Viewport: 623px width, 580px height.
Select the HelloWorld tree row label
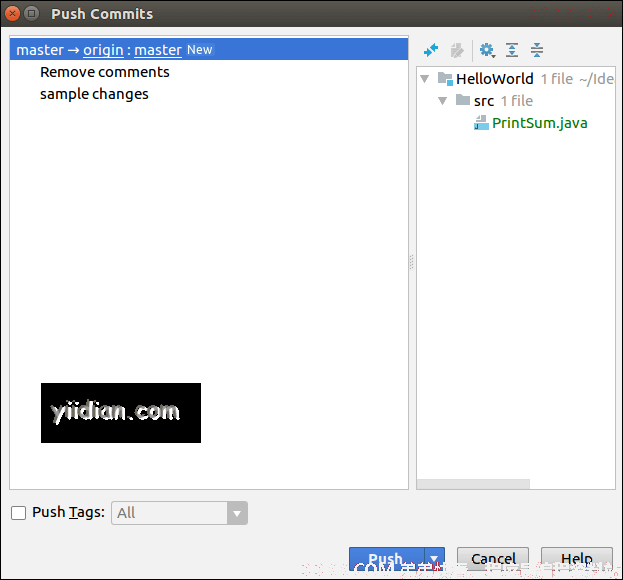point(494,79)
